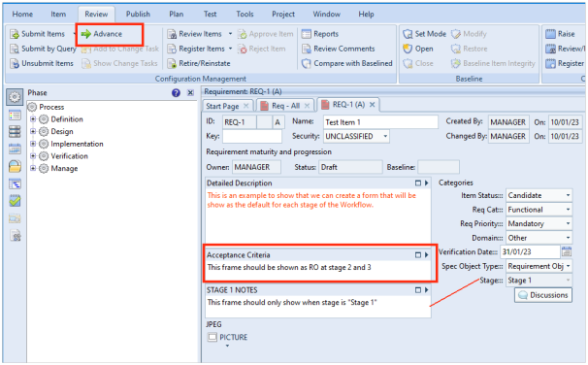Image resolution: width=588 pixels, height=365 pixels.
Task: Open the Home ribbon tab
Action: tap(22, 15)
